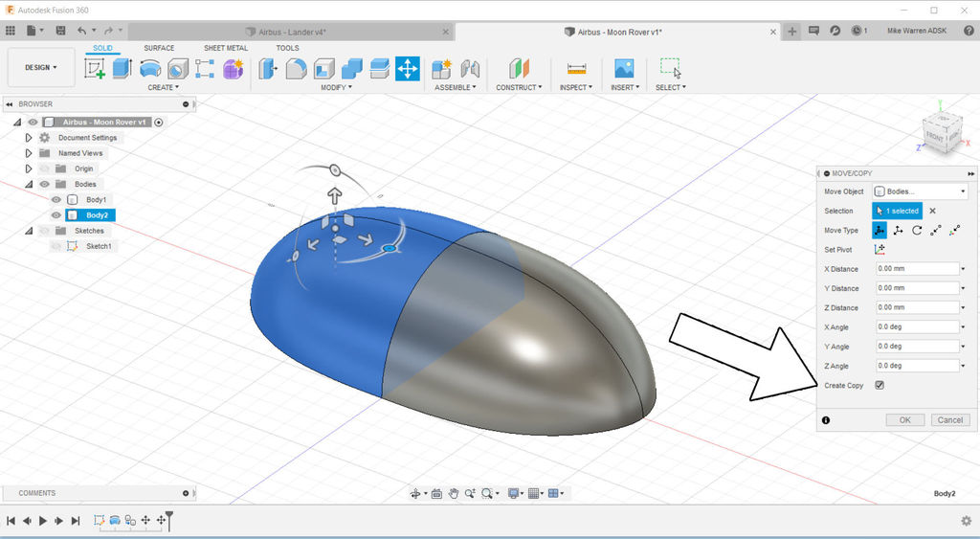Choose Free Move type icon
This screenshot has width=980, height=539.
(x=880, y=230)
